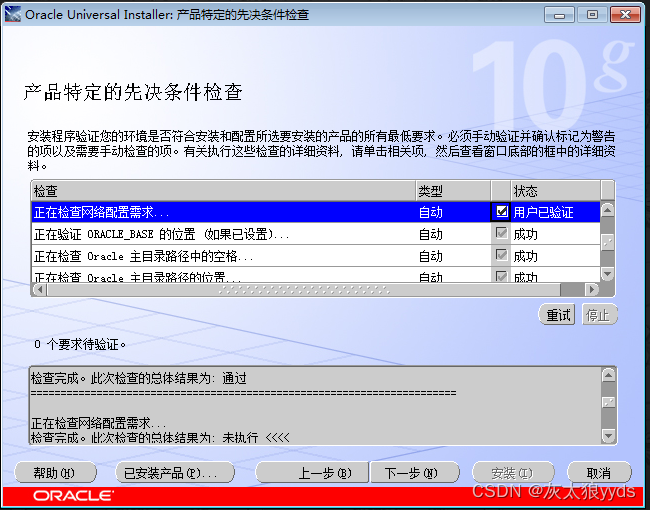Click the checks table scroll down arrow
Image resolution: width=651 pixels, height=511 pixels.
click(607, 274)
